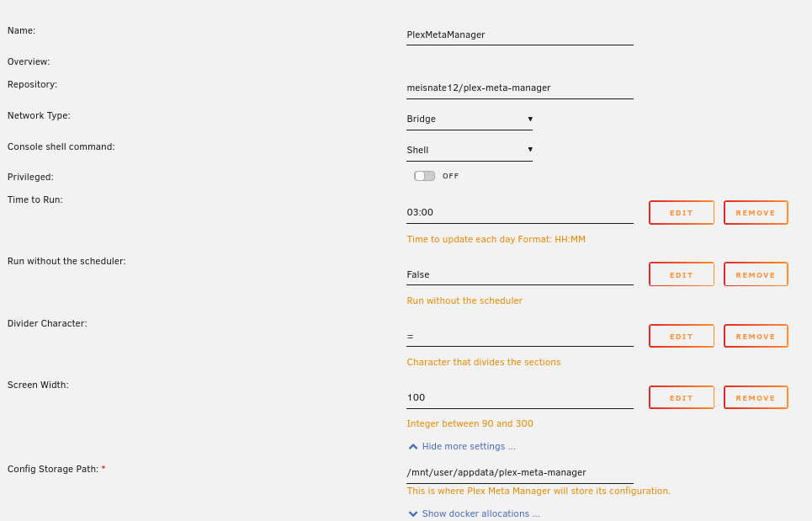Select the Name field containing PlexMetaManager
This screenshot has width=812, height=521.
pyautogui.click(x=519, y=35)
